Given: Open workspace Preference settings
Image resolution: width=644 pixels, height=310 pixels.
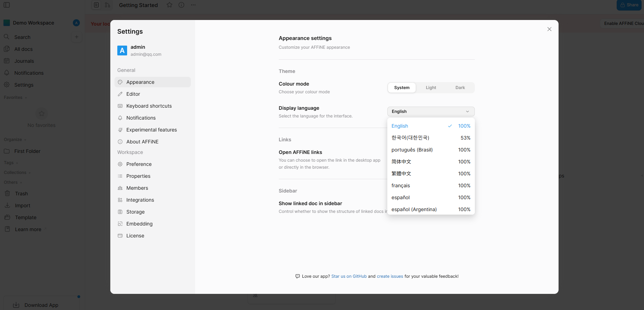Looking at the screenshot, I should click(x=153, y=164).
